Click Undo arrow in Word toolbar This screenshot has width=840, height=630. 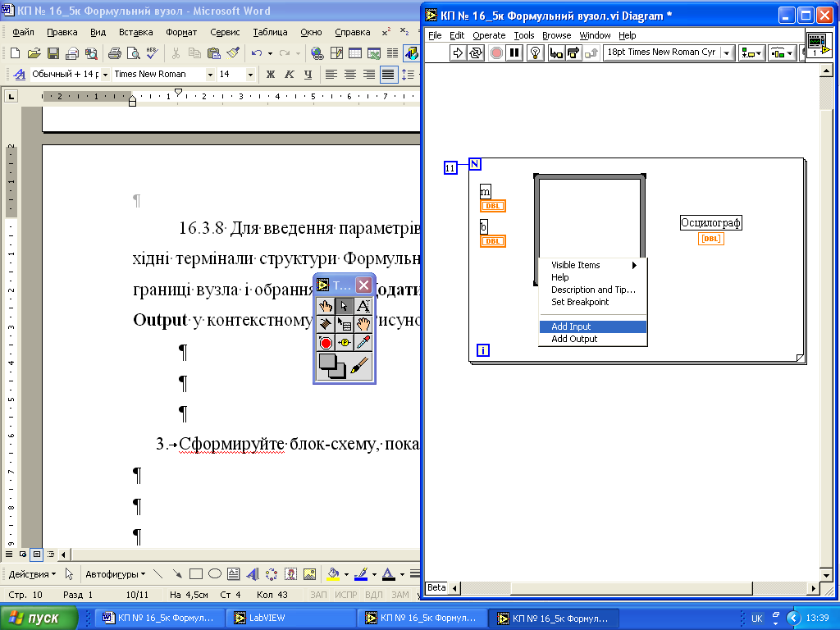[257, 52]
